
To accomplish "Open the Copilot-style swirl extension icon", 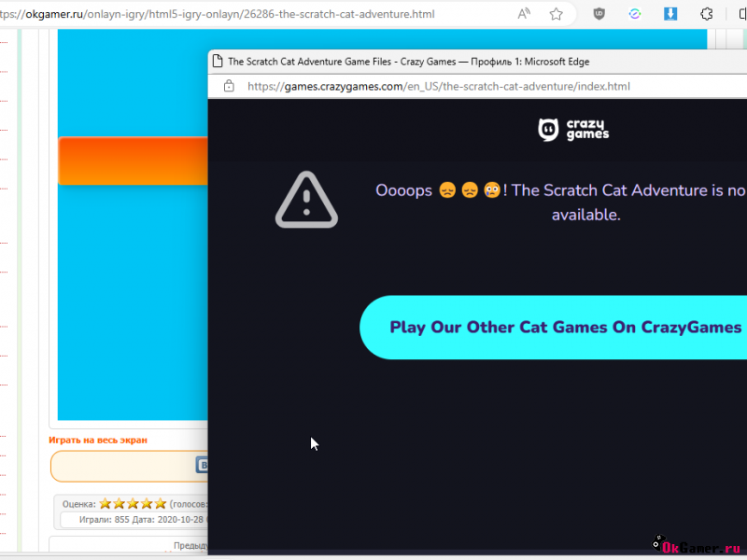I will pyautogui.click(x=634, y=14).
